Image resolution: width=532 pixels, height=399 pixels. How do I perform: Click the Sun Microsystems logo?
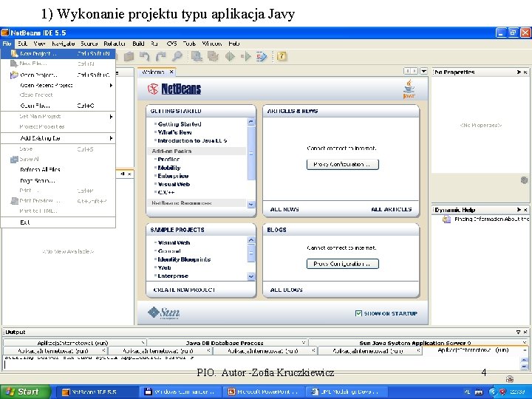pyautogui.click(x=164, y=313)
